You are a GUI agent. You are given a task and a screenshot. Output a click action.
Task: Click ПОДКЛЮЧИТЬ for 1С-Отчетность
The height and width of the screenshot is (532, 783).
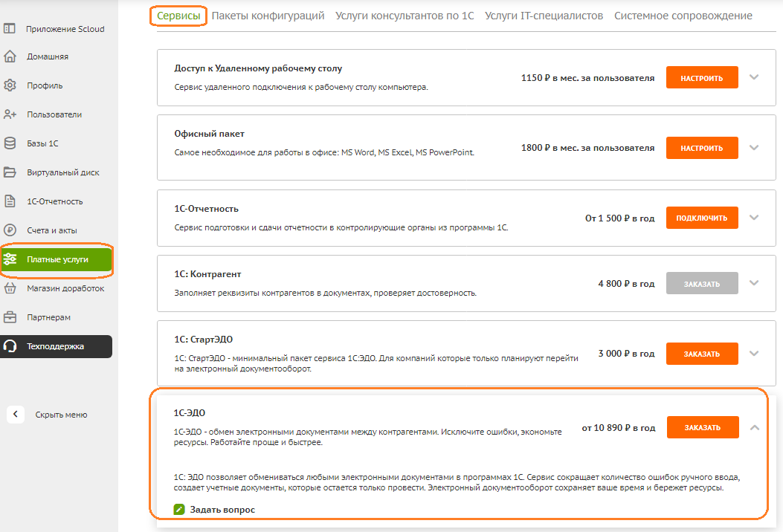click(x=702, y=218)
